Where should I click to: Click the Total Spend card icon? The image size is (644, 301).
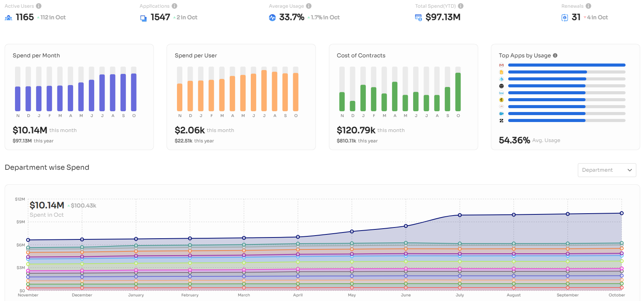pos(419,17)
